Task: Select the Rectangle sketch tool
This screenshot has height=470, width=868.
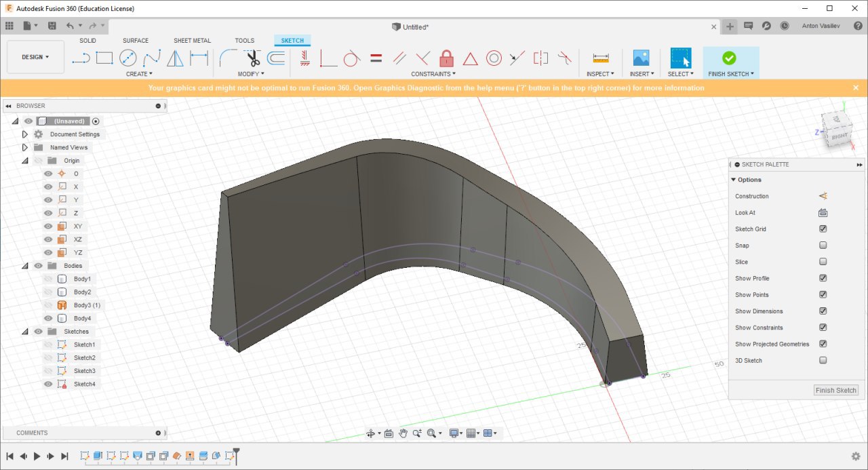Action: (104, 58)
